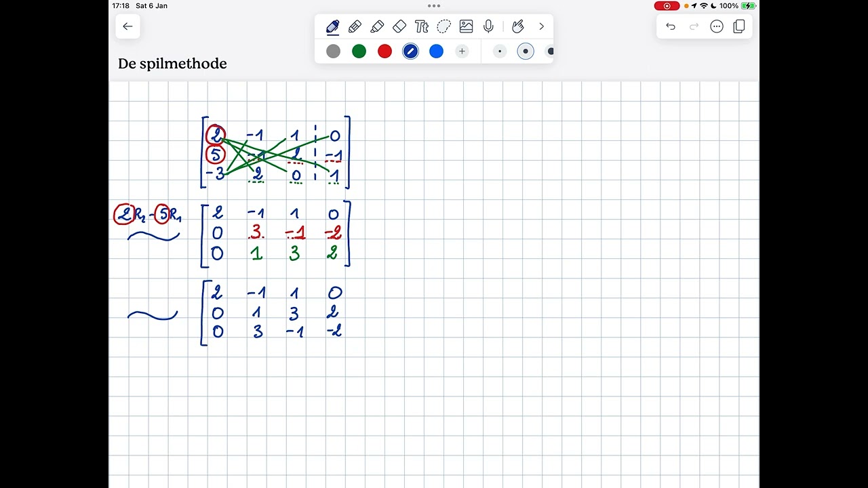Screen dimensions: 868x488
Task: Toggle the finger touch drawing mode
Action: [x=518, y=26]
